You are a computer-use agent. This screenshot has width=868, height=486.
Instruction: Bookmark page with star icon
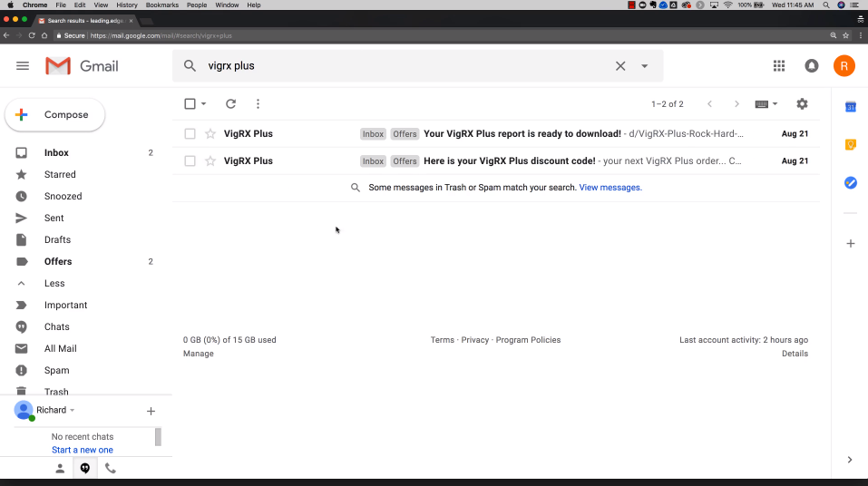point(846,35)
